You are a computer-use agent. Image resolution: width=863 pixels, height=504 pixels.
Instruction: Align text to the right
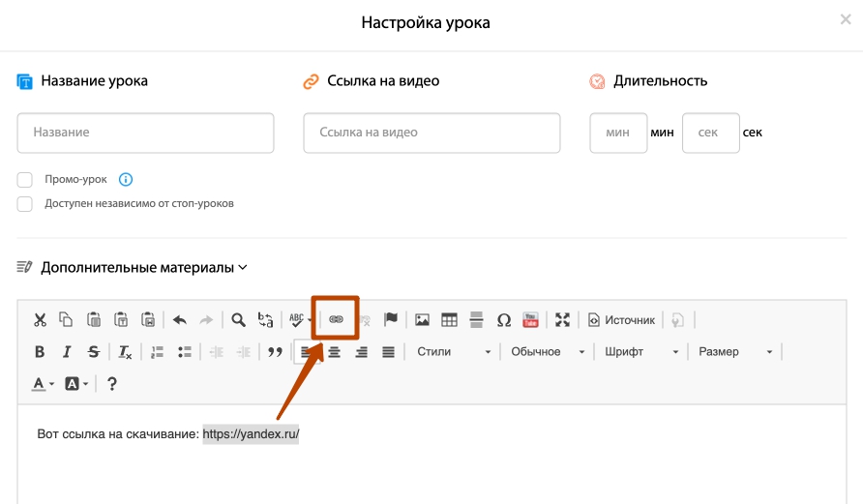[361, 351]
